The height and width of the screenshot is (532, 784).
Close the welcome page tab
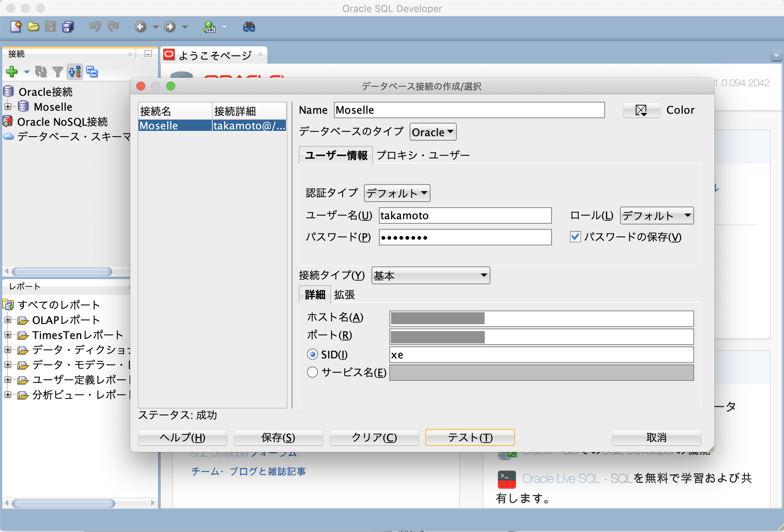tap(261, 55)
